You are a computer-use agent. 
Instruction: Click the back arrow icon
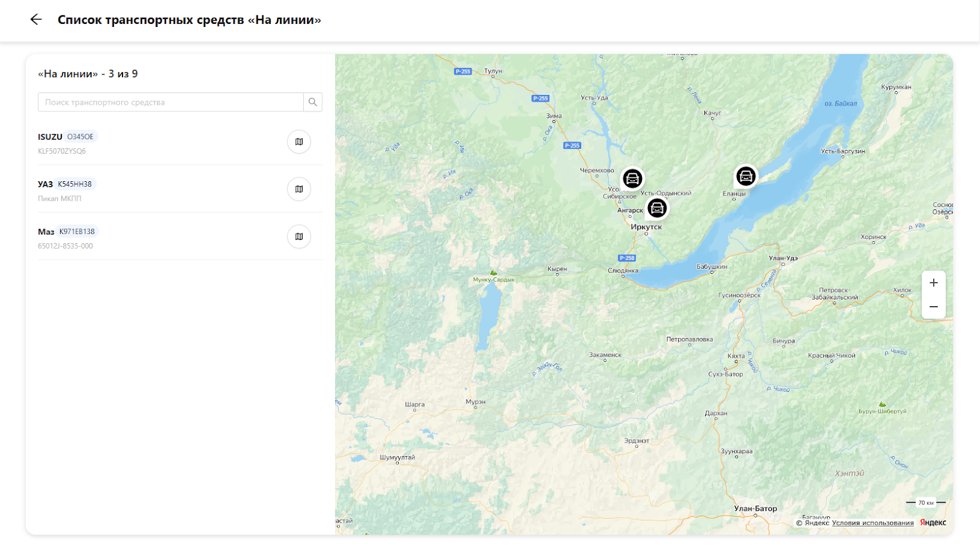click(x=36, y=20)
